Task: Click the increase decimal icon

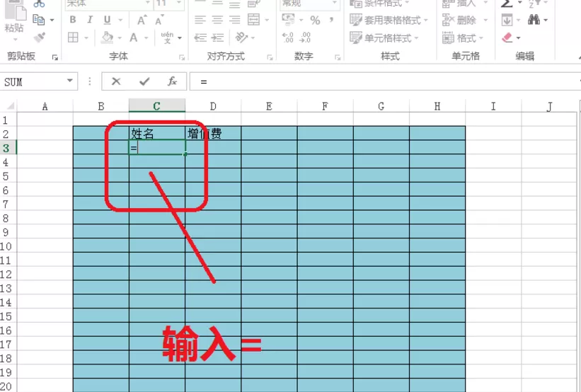Action: tap(288, 38)
